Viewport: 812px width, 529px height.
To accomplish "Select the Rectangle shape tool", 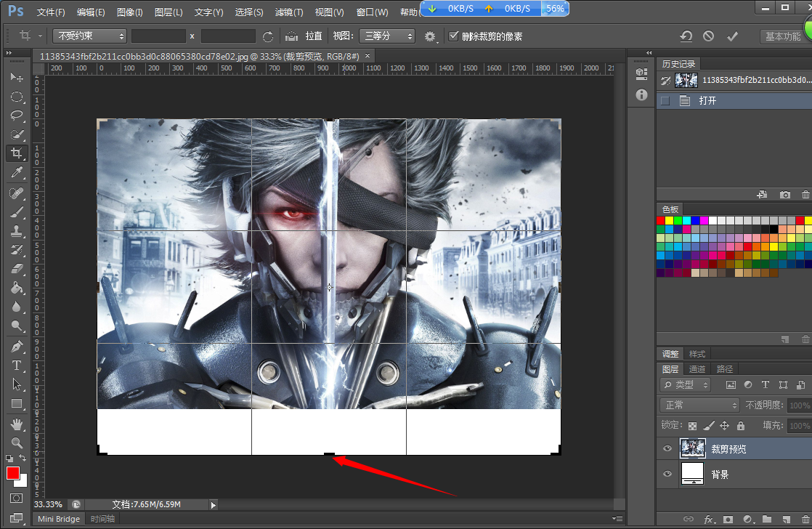I will pos(17,403).
